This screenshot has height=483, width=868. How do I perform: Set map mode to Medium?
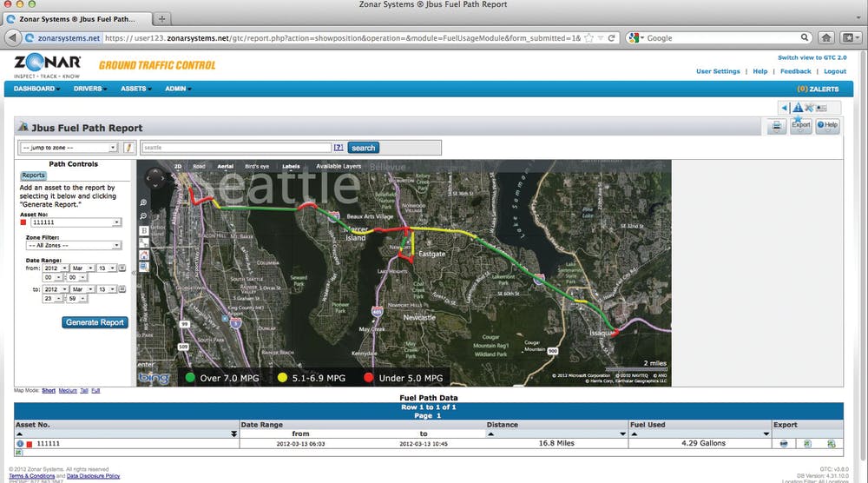click(68, 391)
